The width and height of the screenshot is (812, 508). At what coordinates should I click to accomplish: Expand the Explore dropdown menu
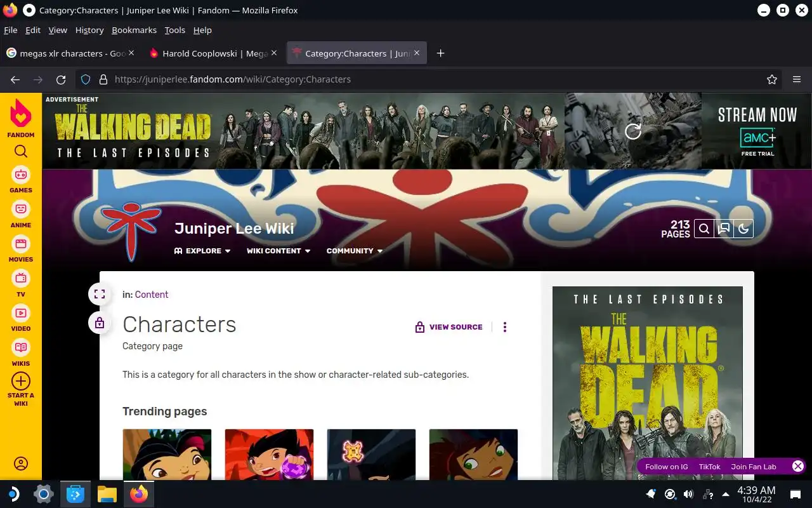(202, 251)
